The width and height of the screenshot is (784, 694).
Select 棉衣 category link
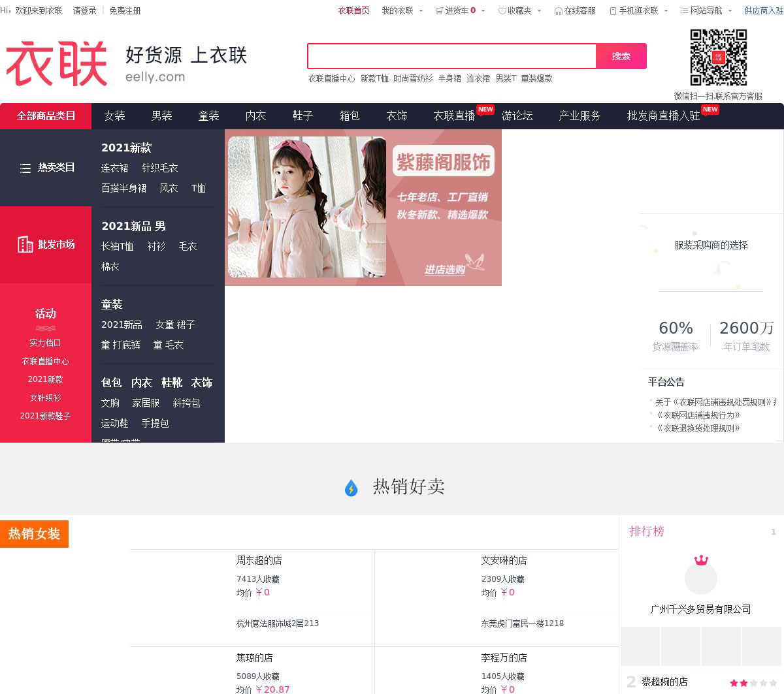click(x=110, y=267)
